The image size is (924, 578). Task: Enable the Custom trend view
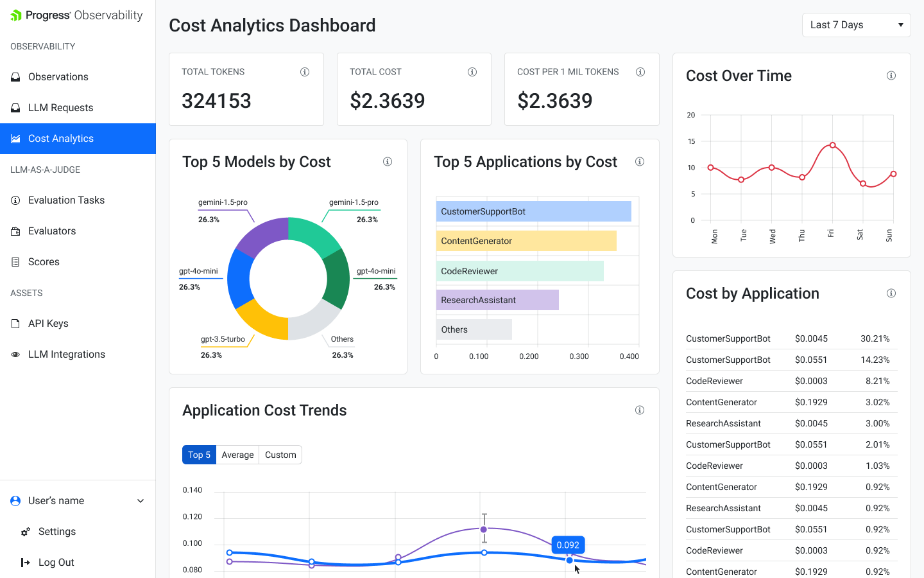(x=280, y=455)
